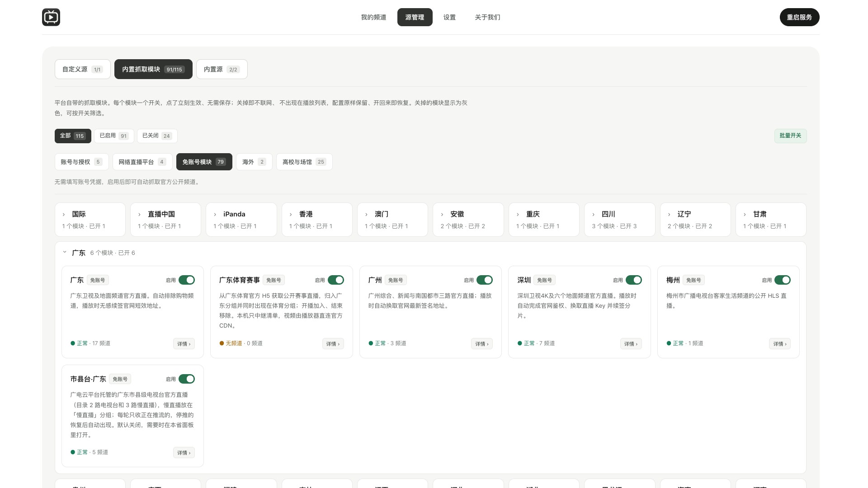The image size is (868, 488).
Task: Select the 账号与授权 category chip
Action: tap(82, 162)
